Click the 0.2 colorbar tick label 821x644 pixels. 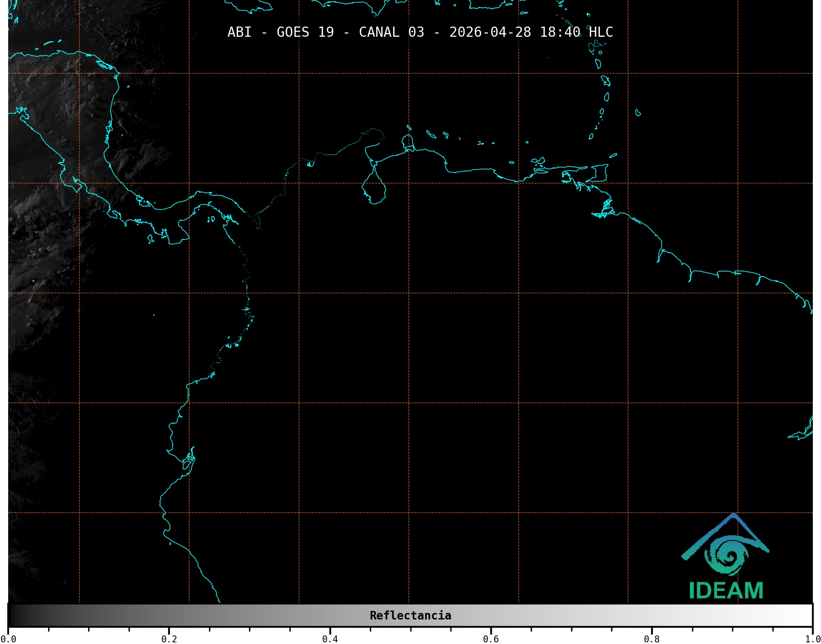169,639
